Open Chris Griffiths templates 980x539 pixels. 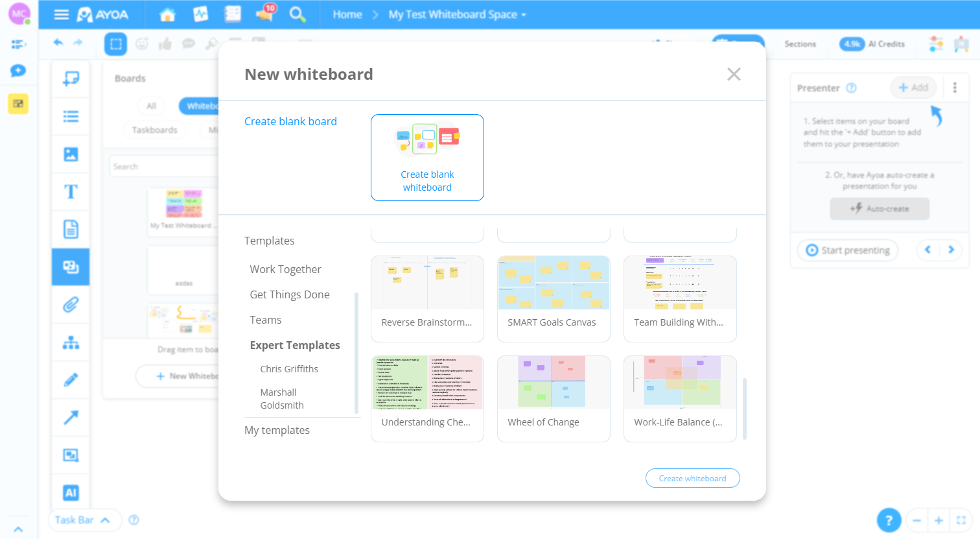click(x=289, y=368)
